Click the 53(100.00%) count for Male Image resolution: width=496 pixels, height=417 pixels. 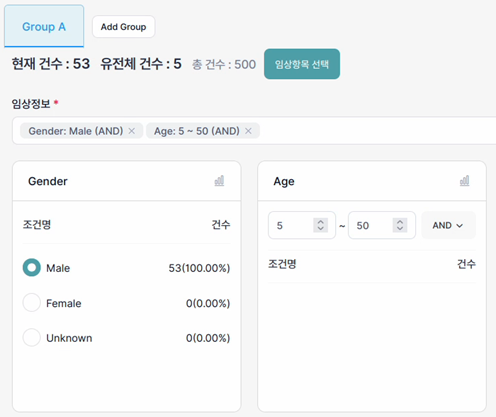click(x=199, y=268)
